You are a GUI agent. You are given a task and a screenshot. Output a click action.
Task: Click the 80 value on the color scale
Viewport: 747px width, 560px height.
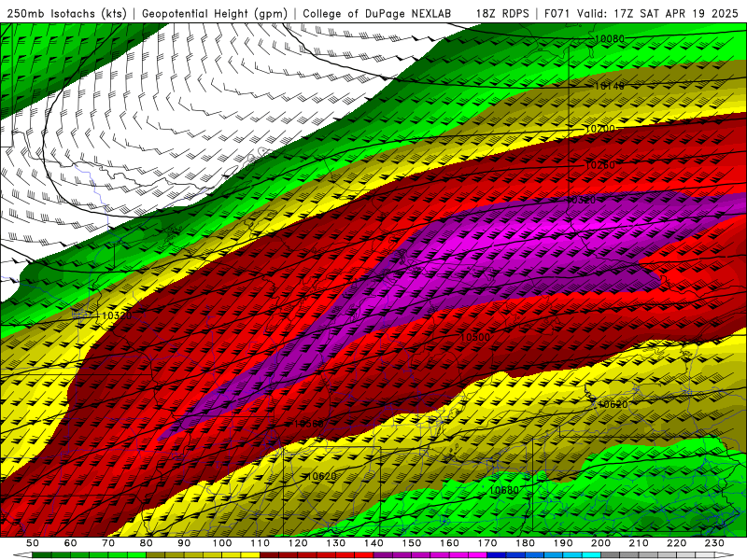click(x=146, y=543)
